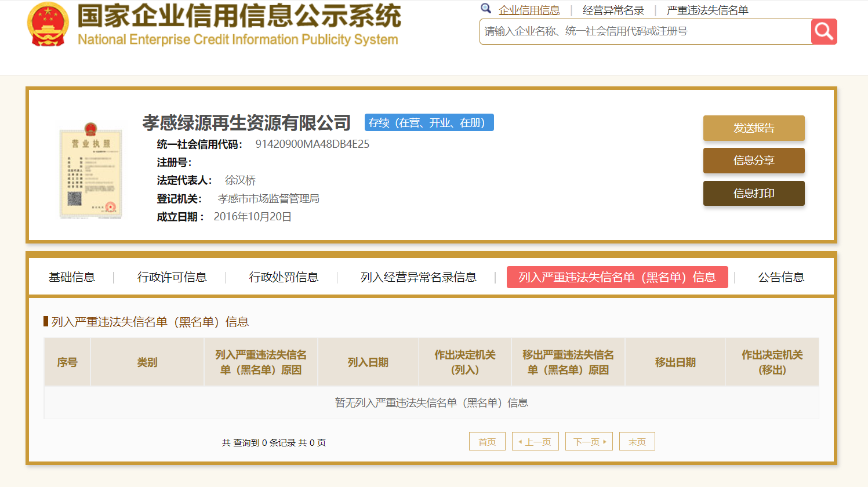The image size is (868, 487).
Task: Click the 作出决定机关(列入) column header
Action: (x=465, y=362)
